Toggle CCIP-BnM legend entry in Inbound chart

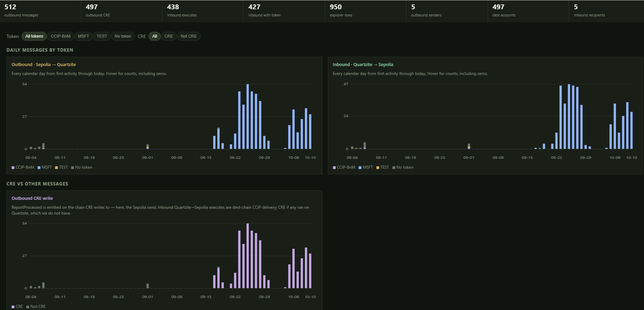[345, 167]
